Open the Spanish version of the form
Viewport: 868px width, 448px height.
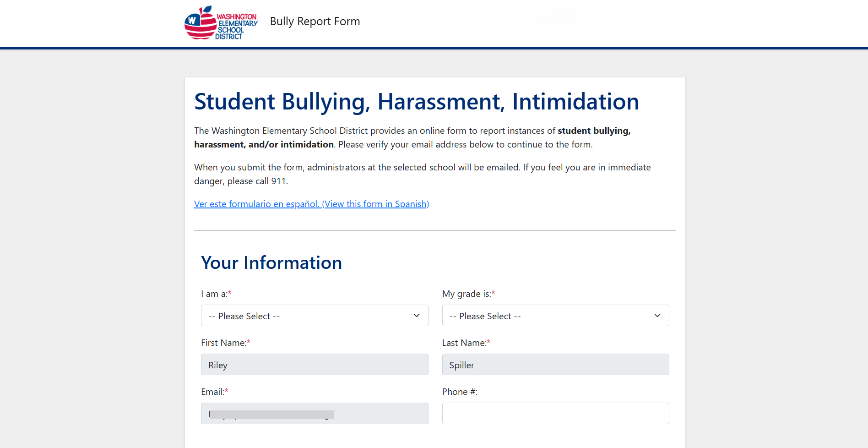311,204
